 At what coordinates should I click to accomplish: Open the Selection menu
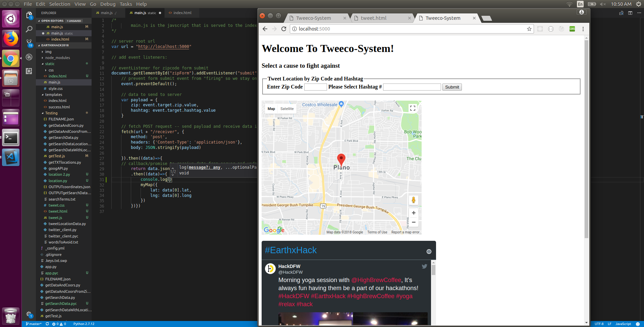(x=60, y=4)
